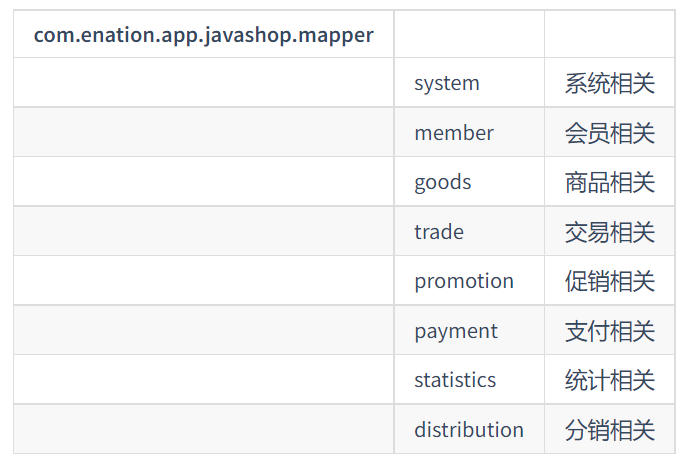The image size is (690, 471).
Task: Select the 分销相关 description cell
Action: (x=609, y=429)
